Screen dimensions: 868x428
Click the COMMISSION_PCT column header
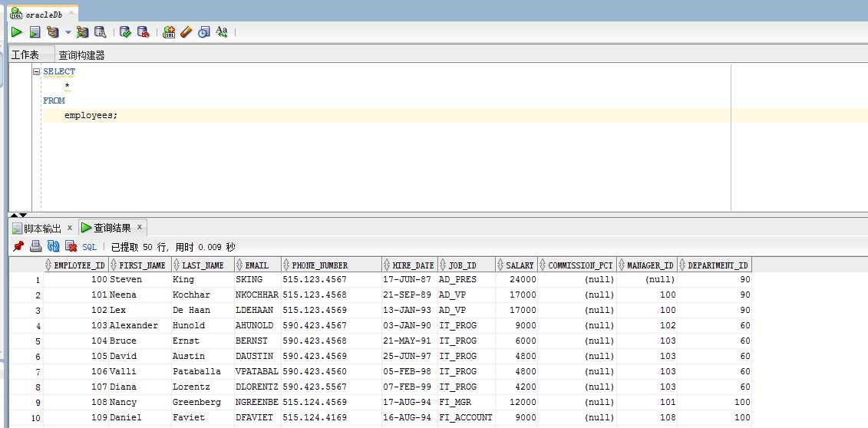[577, 265]
